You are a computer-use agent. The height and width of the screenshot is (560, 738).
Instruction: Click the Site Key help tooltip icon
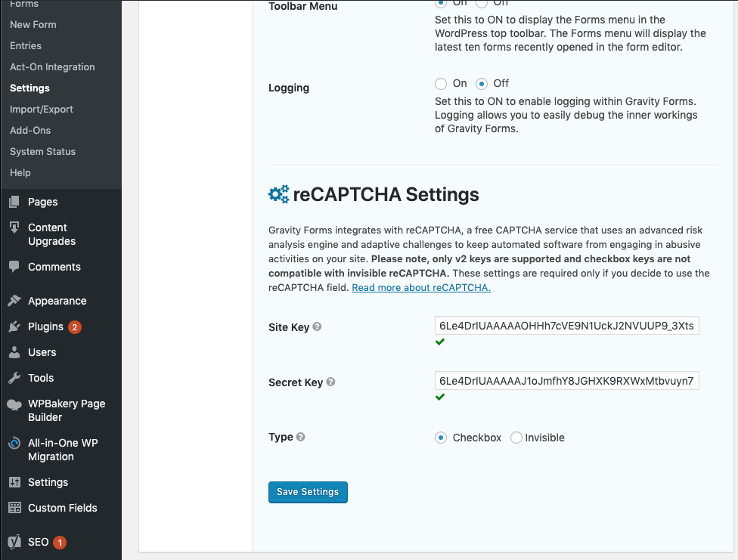click(318, 326)
